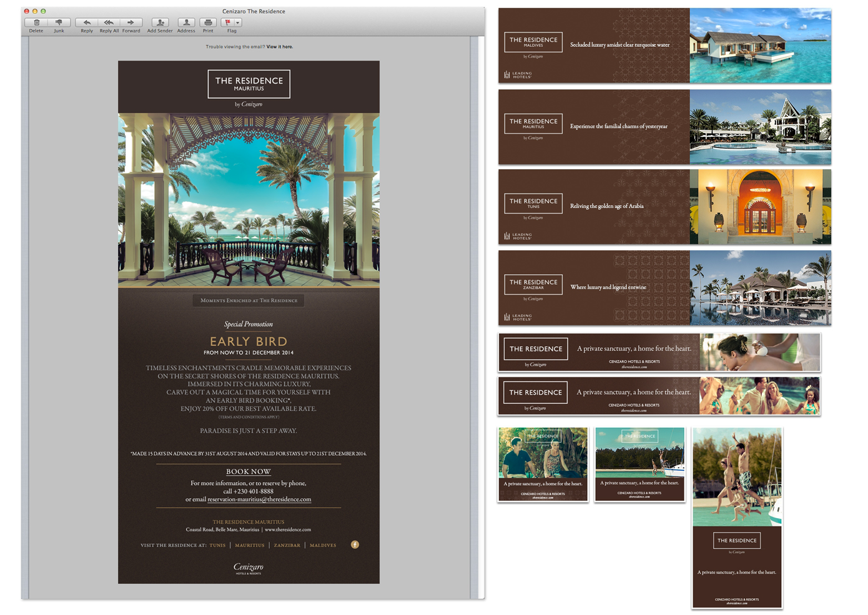The height and width of the screenshot is (615, 868).
Task: Click 'FROM NOW TO 21 DECEMBER 2014' text
Action: (x=249, y=353)
